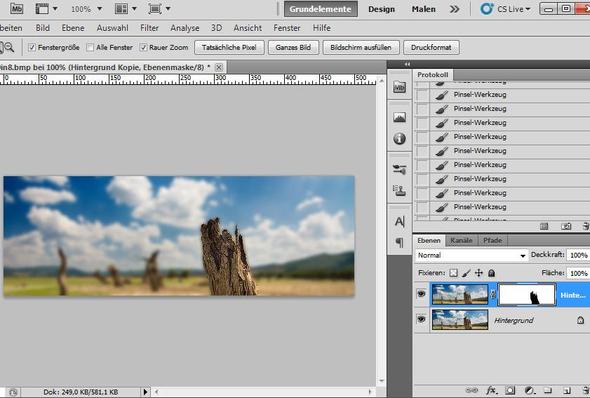This screenshot has height=398, width=590.
Task: Create new document from current Protokoll state
Action: coord(544,226)
